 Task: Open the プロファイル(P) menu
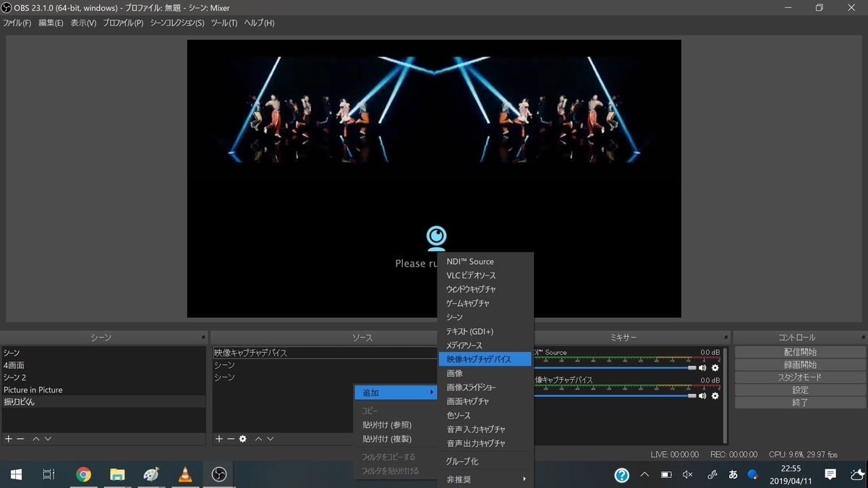coord(123,23)
